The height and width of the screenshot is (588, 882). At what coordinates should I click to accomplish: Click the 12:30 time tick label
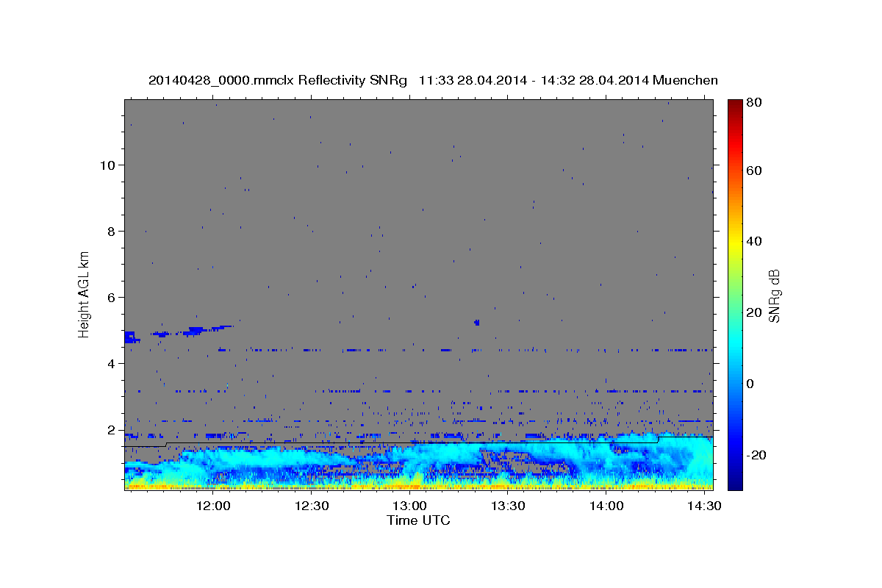(x=312, y=506)
